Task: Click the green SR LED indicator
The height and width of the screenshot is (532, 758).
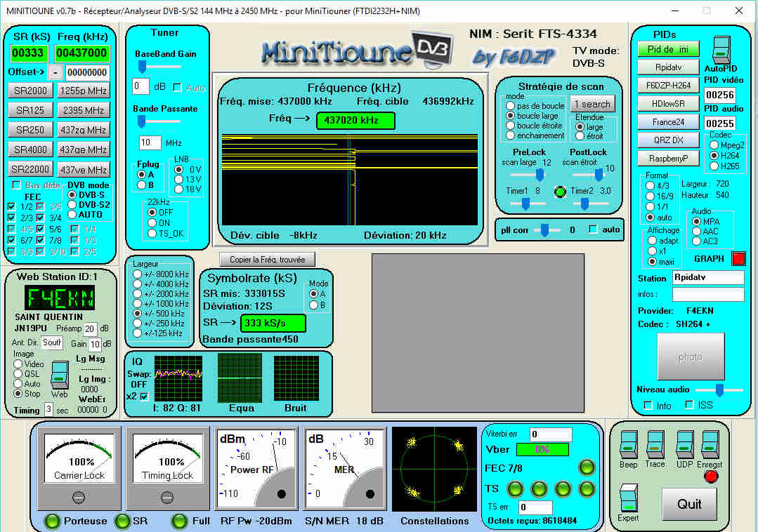Action: pyautogui.click(x=122, y=521)
